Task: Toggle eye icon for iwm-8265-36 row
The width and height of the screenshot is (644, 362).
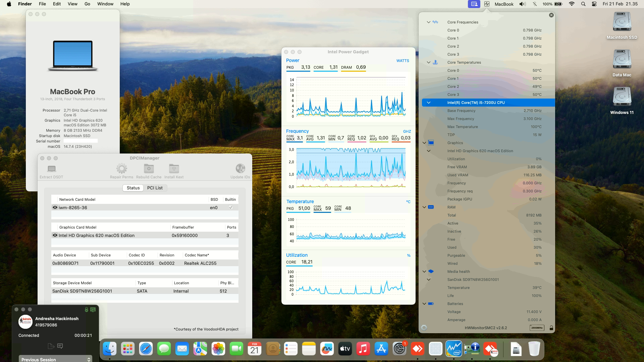Action: 55,207
